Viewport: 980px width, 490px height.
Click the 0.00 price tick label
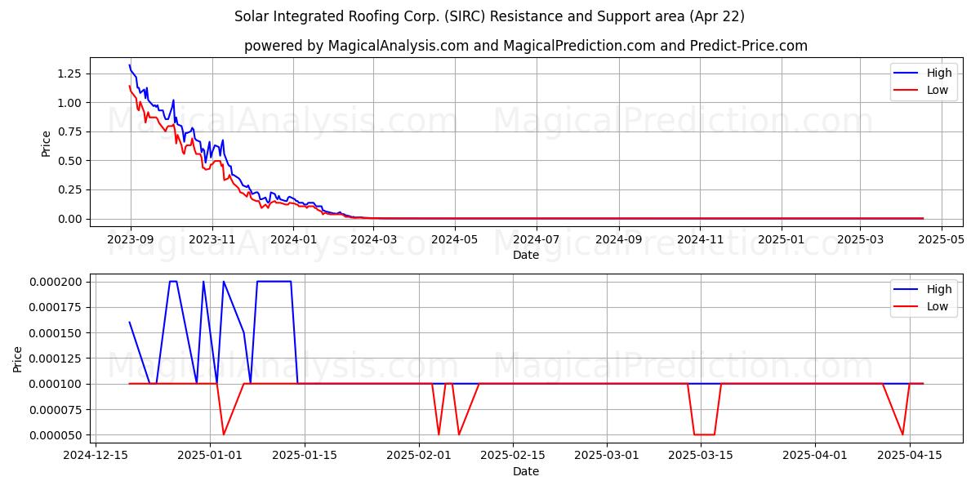(69, 219)
